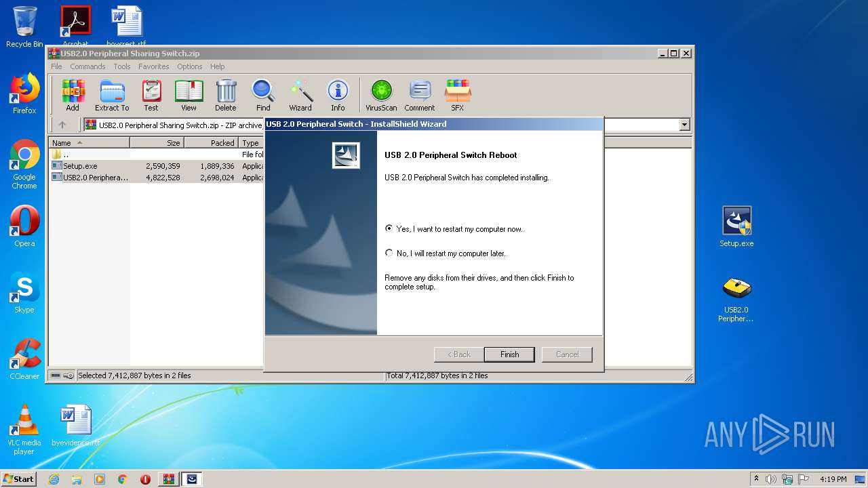This screenshot has height=488, width=868.
Task: Open the View toolbar icon
Action: pos(189,95)
